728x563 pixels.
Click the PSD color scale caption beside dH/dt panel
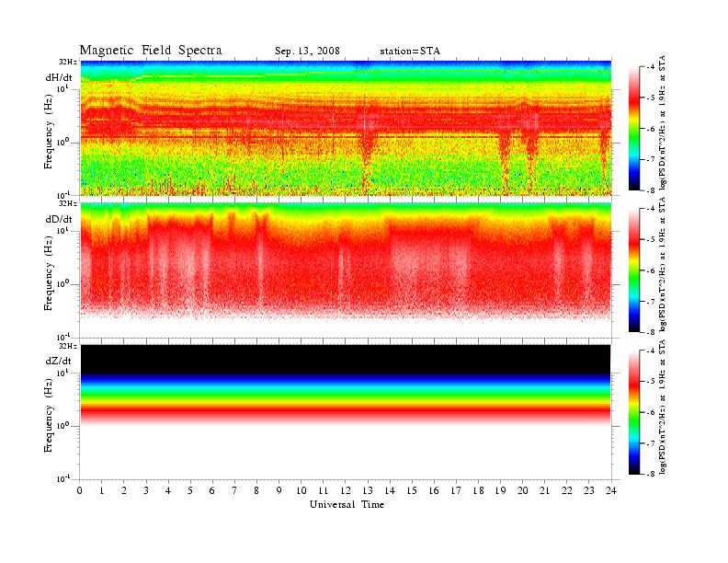pos(662,122)
